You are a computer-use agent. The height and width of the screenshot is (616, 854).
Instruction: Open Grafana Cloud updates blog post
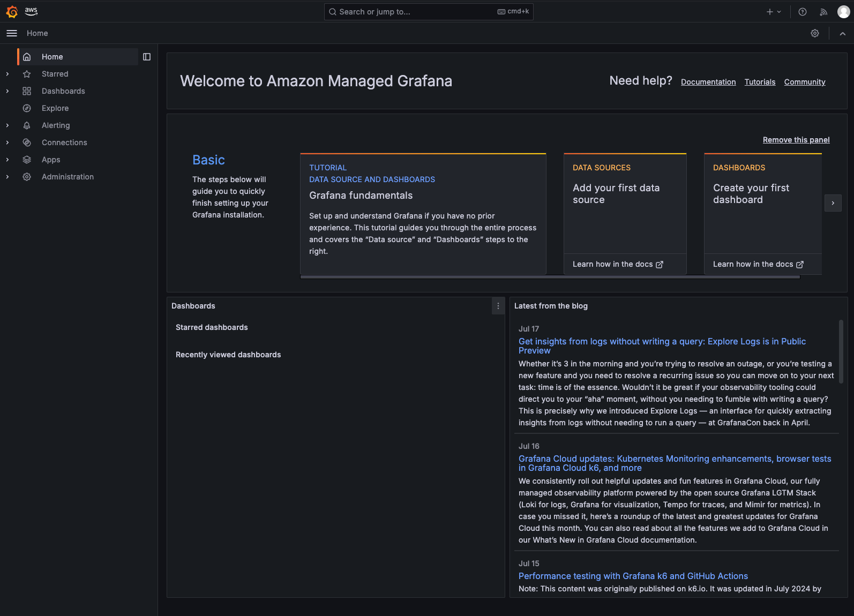(x=675, y=463)
